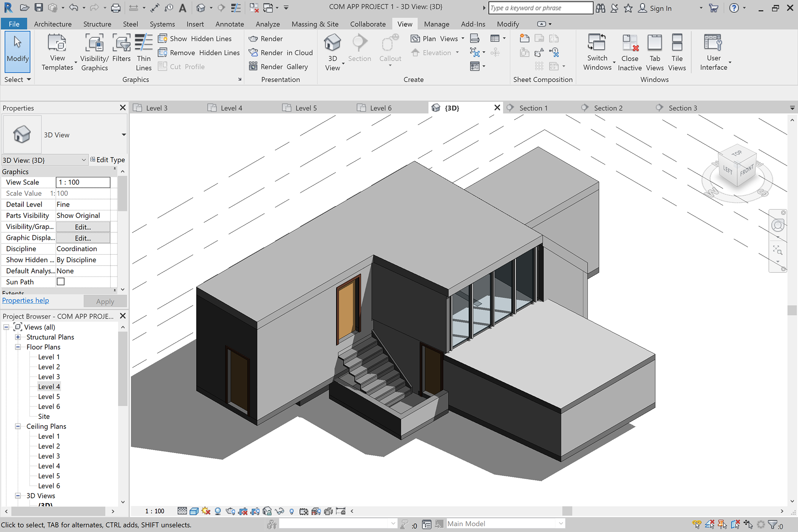Click Temporary Hide/Isolate sunglasses icon
The image size is (798, 532).
[x=280, y=511]
